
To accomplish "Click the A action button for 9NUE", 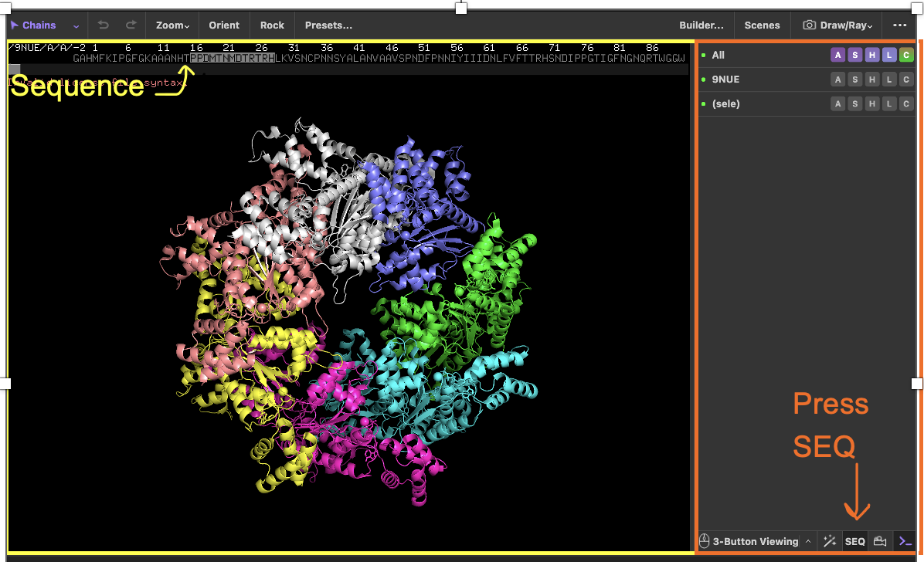I will point(838,80).
